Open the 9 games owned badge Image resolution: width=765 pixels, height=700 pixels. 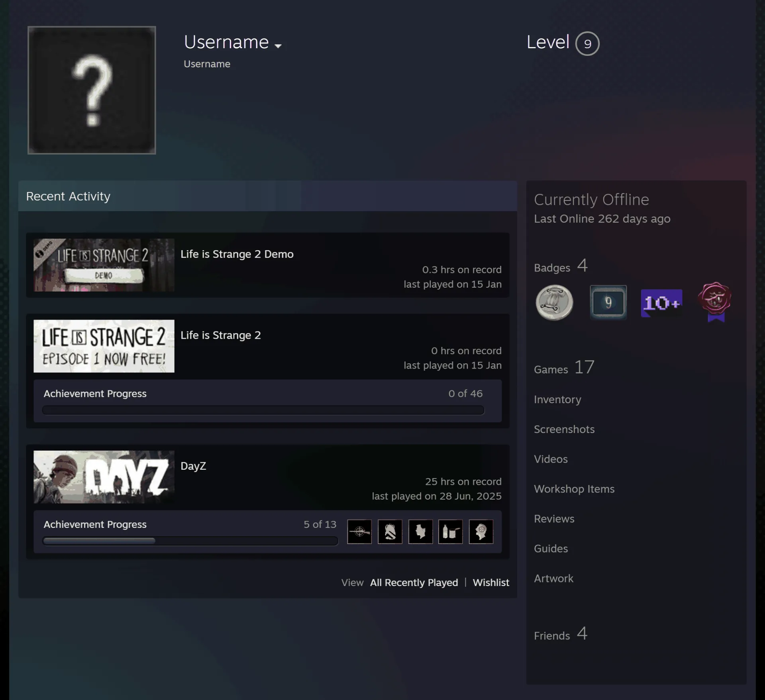click(608, 302)
